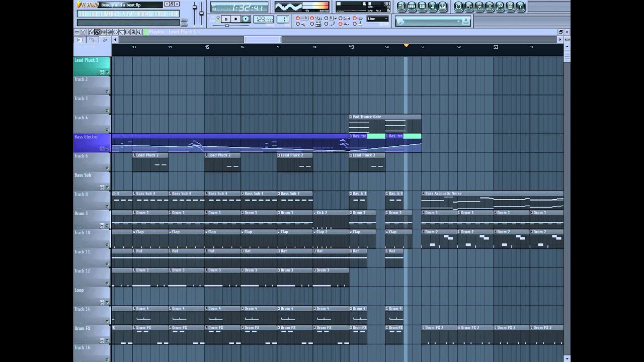Select the mute tool in playlist toolbar
The image size is (644, 362).
pyautogui.click(x=109, y=32)
